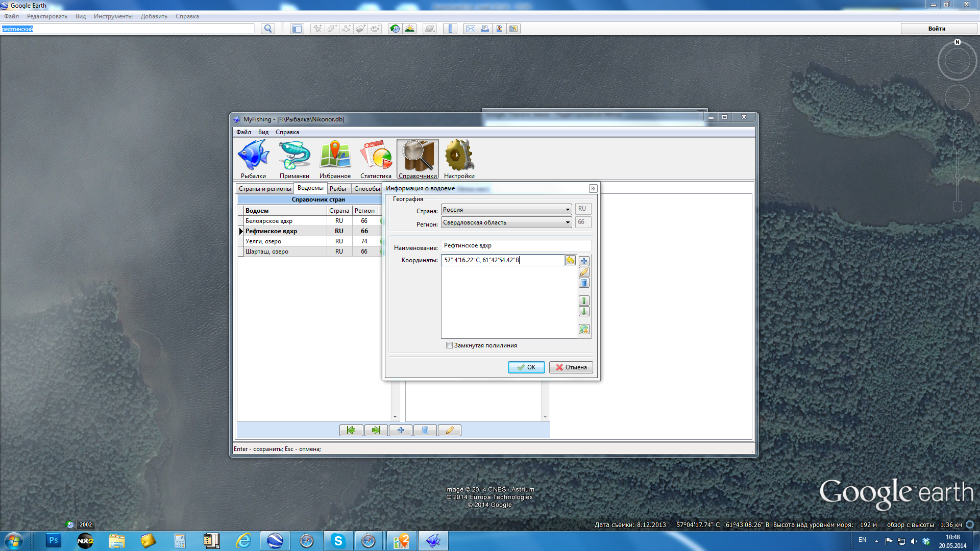The height and width of the screenshot is (551, 980).
Task: Open Добавить menu in Google Earth
Action: pyautogui.click(x=154, y=16)
